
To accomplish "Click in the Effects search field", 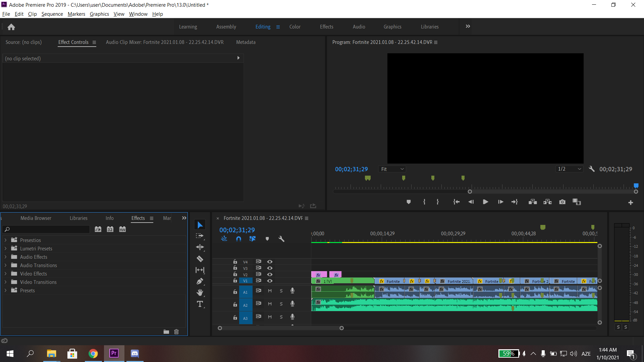I will coord(46,229).
